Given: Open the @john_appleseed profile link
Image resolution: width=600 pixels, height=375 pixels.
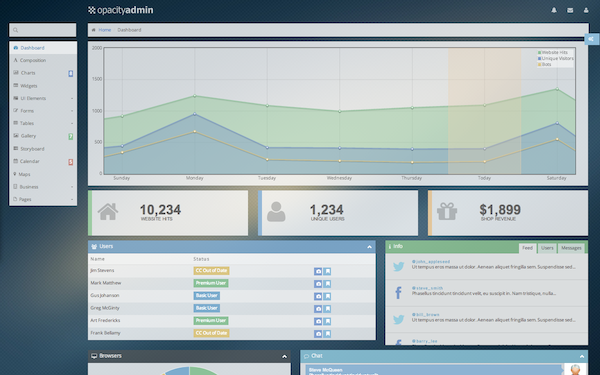Looking at the screenshot, I should (431, 262).
